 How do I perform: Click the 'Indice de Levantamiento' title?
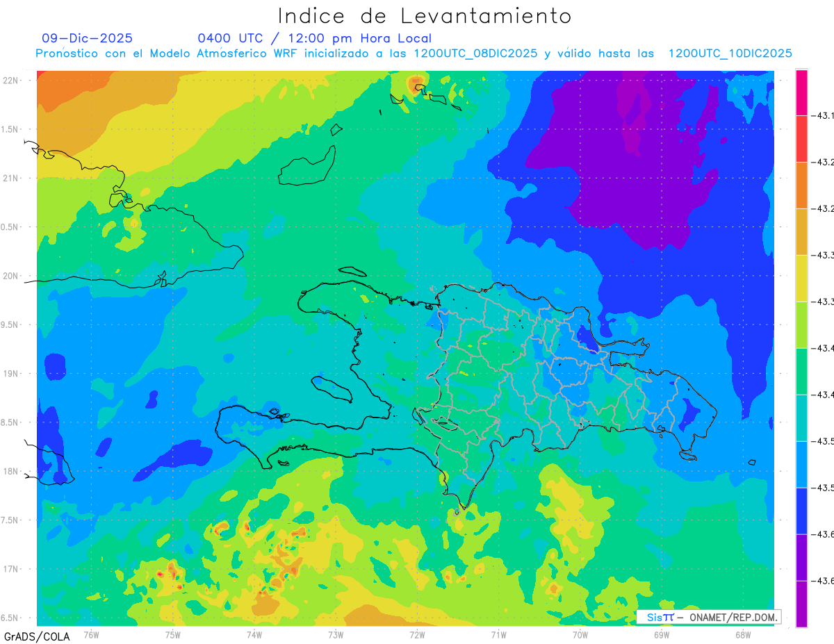[x=425, y=15]
